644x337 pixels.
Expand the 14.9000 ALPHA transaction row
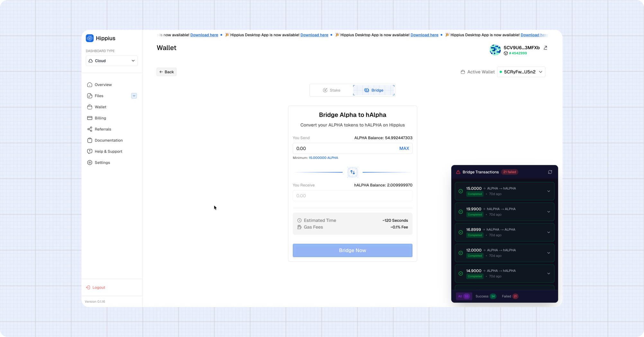pyautogui.click(x=549, y=273)
